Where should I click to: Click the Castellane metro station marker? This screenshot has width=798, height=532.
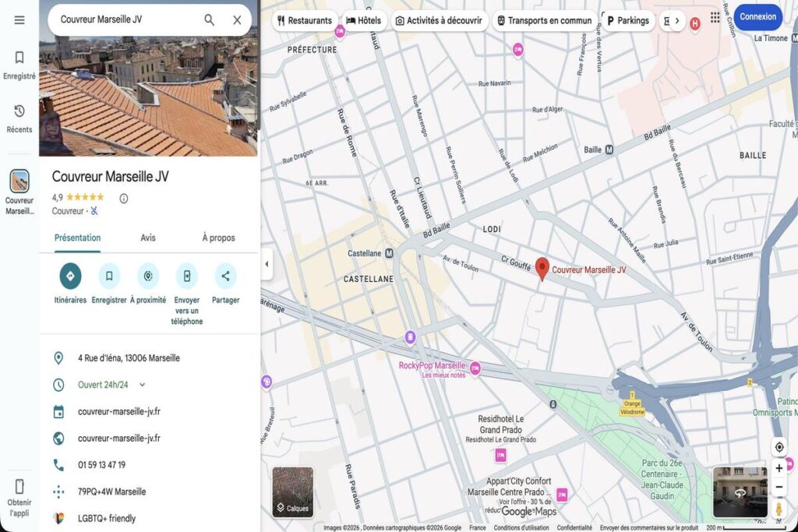tap(389, 253)
